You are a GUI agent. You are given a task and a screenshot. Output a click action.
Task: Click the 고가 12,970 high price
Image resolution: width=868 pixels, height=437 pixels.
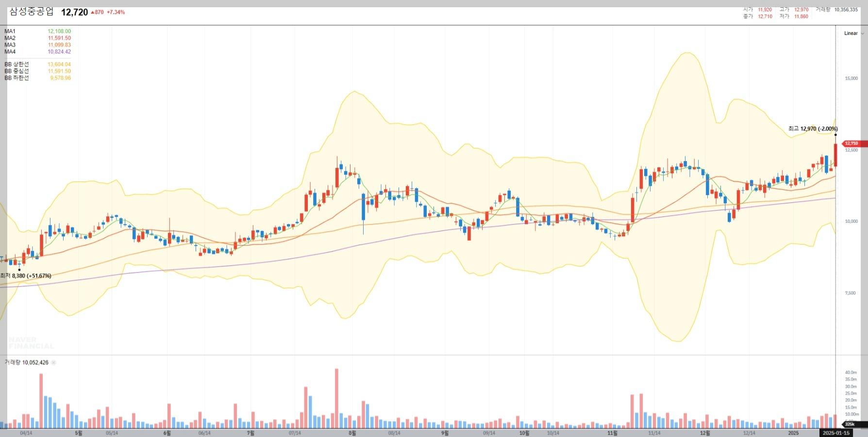[794, 10]
